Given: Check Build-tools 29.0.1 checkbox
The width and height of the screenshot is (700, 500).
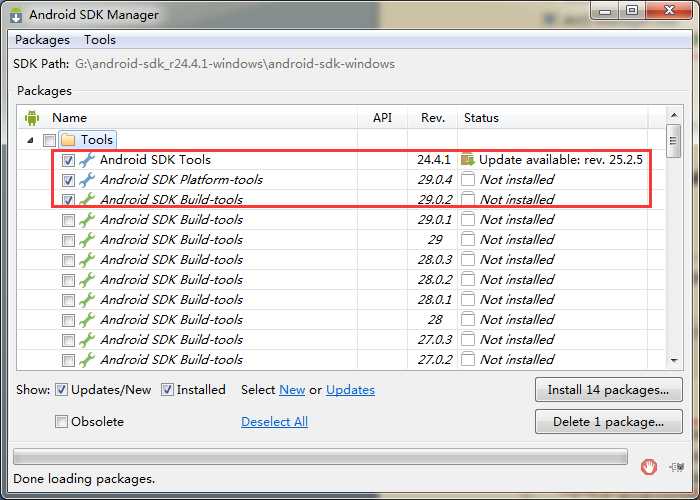Looking at the screenshot, I should [x=68, y=220].
